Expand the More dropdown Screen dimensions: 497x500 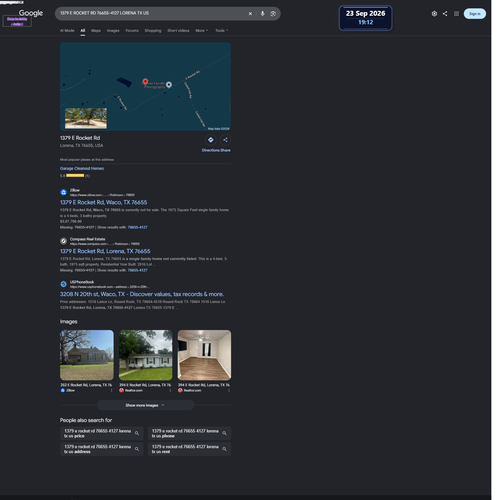201,30
